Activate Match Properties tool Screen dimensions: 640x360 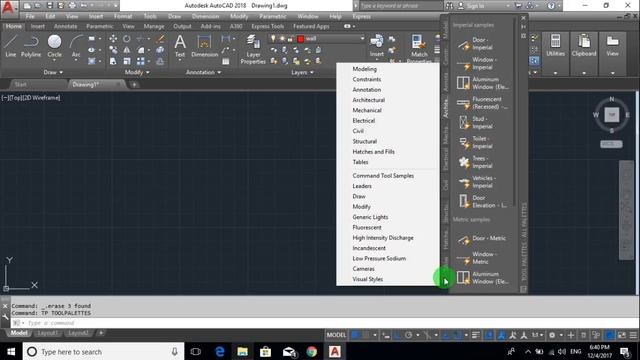pos(419,48)
